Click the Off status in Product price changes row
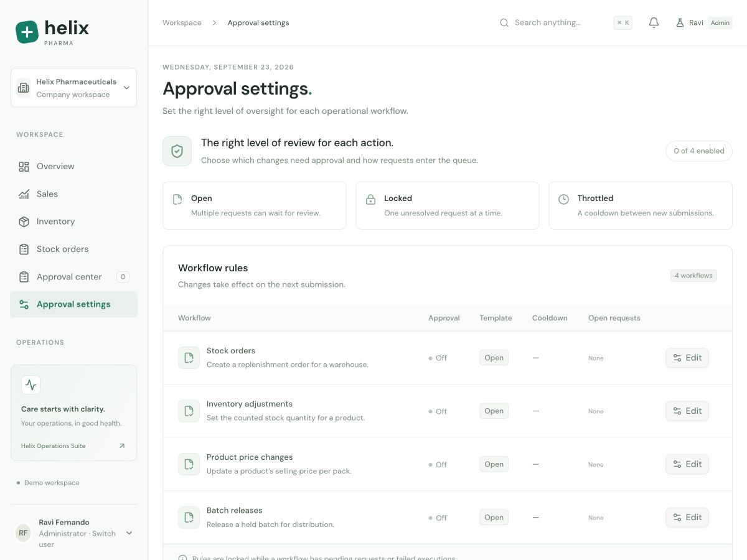The width and height of the screenshot is (747, 560). click(438, 465)
